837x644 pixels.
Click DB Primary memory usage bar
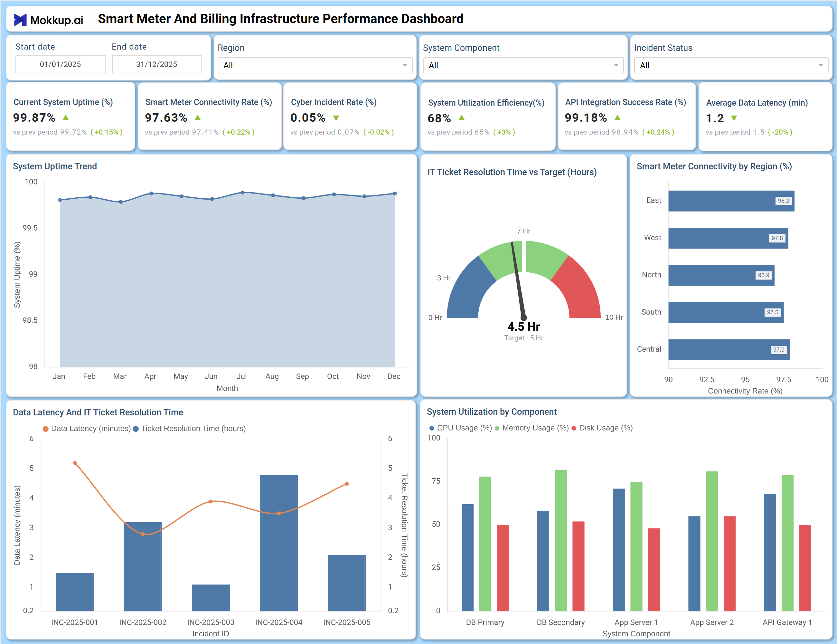485,544
